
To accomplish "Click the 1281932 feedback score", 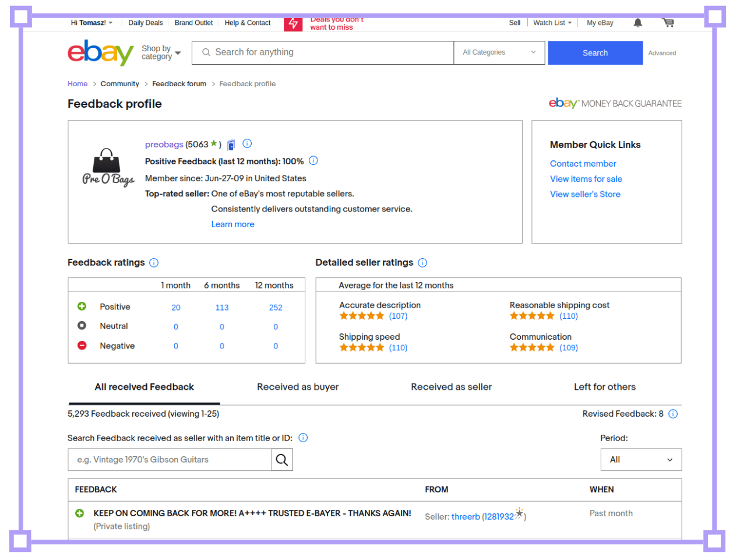I will (x=499, y=517).
